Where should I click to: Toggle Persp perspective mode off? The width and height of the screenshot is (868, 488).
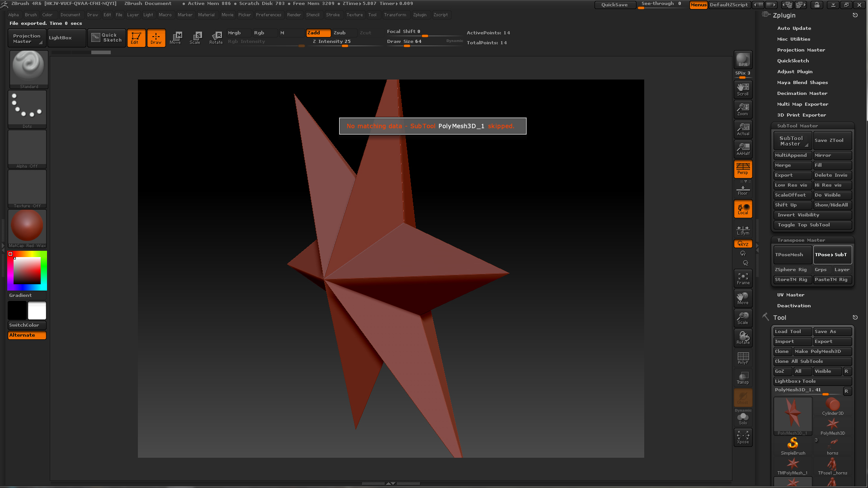pyautogui.click(x=743, y=169)
